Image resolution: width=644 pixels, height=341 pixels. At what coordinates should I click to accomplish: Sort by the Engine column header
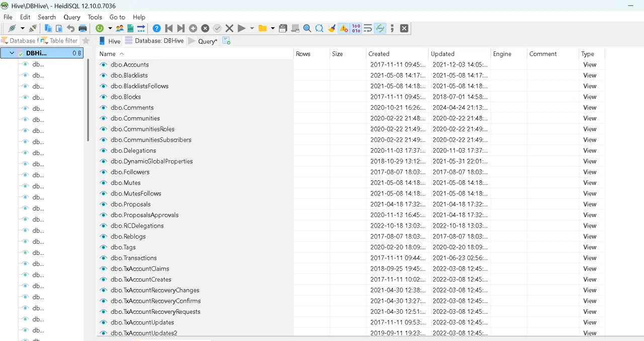click(x=509, y=54)
